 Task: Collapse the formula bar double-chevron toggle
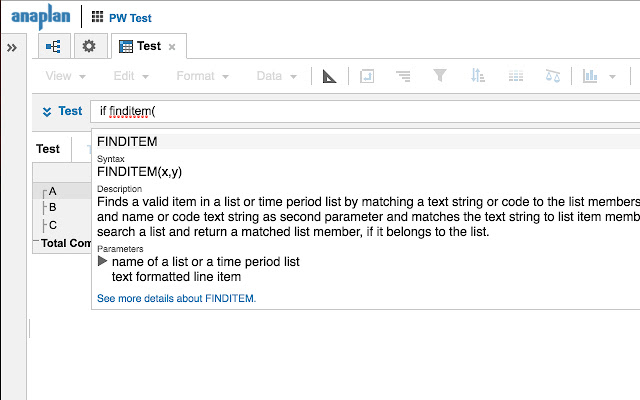coord(46,111)
